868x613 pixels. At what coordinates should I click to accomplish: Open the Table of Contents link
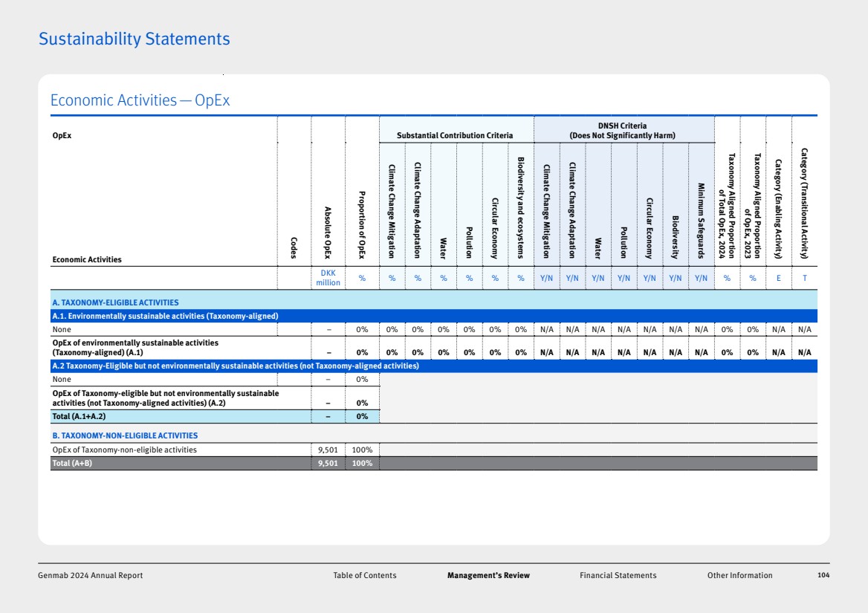[x=365, y=575]
